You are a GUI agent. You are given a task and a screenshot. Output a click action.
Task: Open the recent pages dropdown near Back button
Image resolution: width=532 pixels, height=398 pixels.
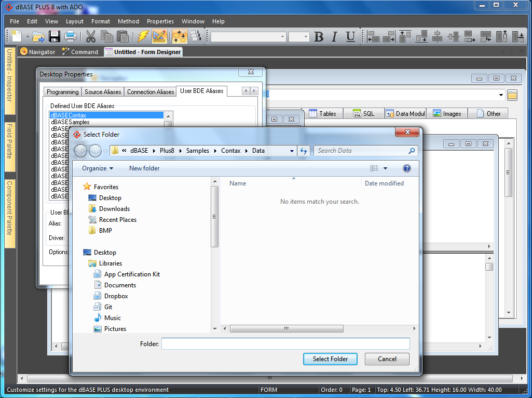click(x=105, y=151)
